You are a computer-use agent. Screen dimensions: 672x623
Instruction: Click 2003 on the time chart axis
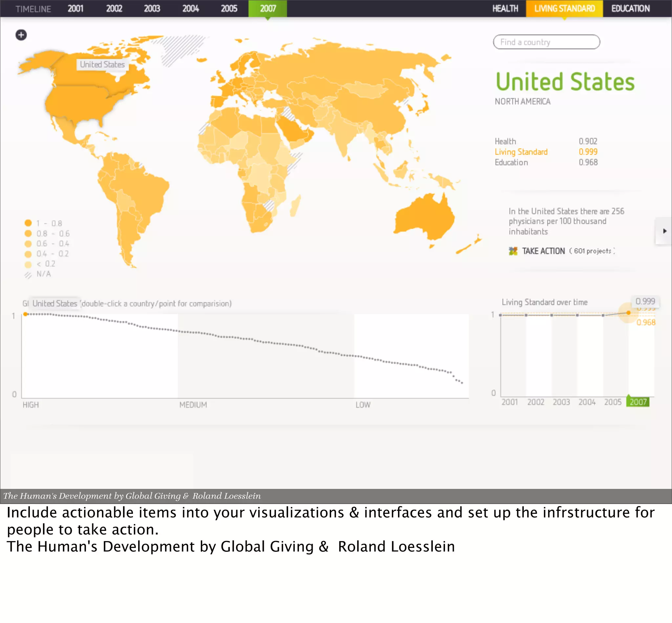[561, 402]
